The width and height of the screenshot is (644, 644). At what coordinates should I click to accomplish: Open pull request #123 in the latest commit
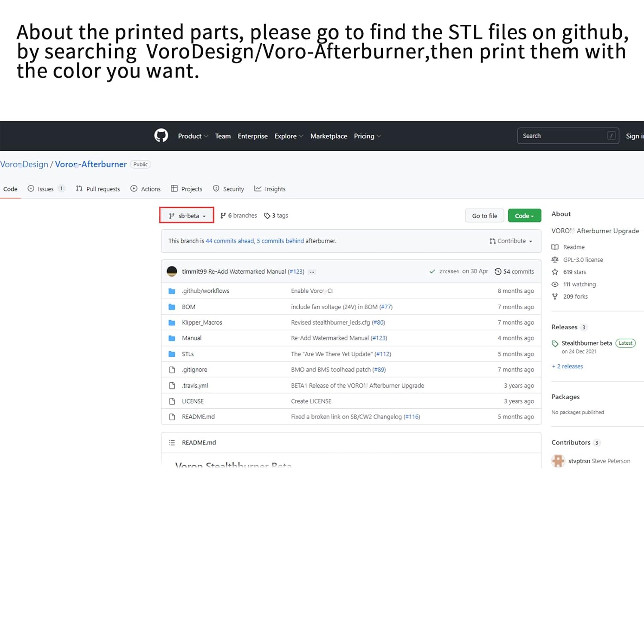[x=296, y=272]
